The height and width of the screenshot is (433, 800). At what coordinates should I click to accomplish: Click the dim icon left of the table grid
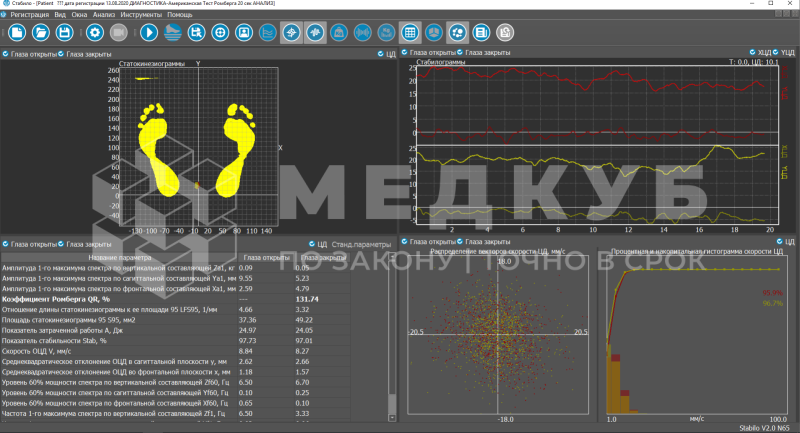tap(386, 33)
